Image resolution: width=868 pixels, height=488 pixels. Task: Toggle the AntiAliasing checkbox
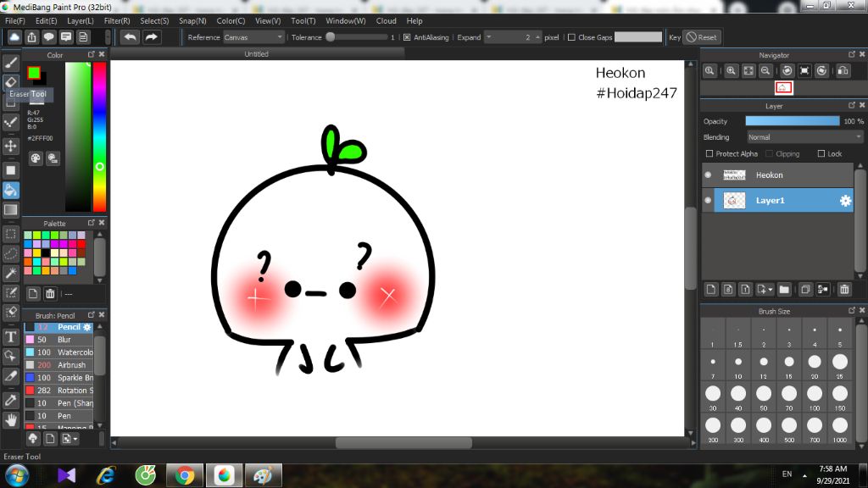[x=407, y=37]
